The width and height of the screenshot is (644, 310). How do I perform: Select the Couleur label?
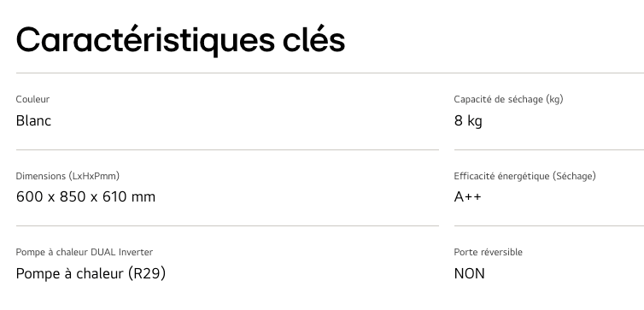32,99
